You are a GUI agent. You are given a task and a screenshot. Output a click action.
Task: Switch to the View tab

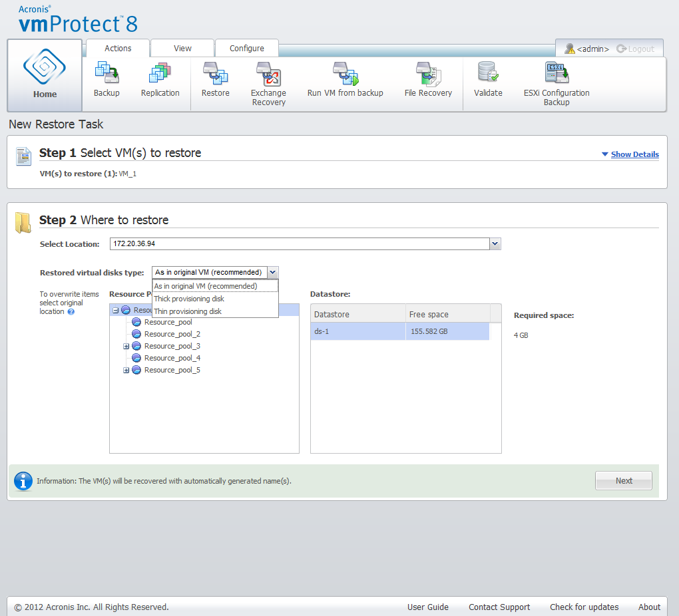(x=182, y=48)
